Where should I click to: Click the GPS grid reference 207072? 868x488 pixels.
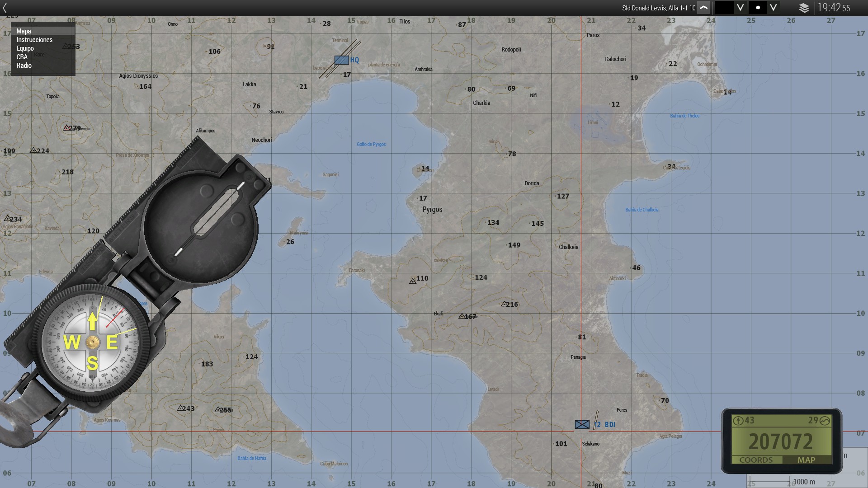(x=781, y=442)
